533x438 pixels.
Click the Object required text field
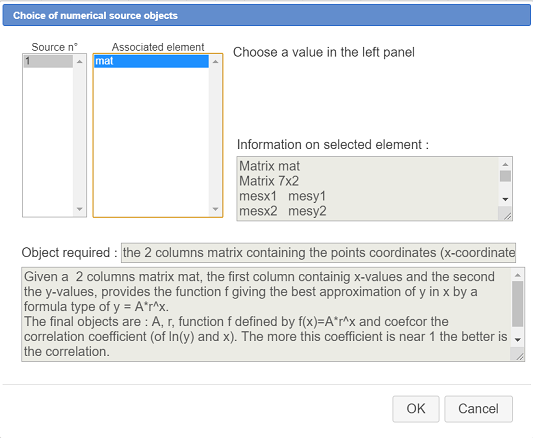point(318,252)
